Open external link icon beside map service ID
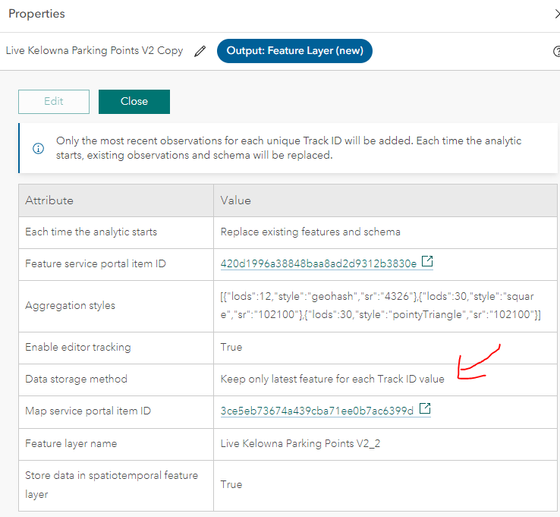The width and height of the screenshot is (560, 517). [x=425, y=408]
